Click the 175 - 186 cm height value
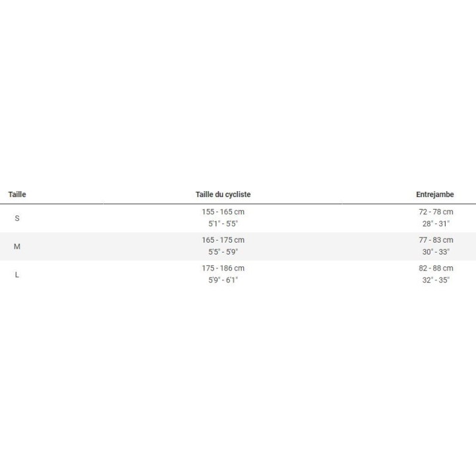This screenshot has height=476, width=476. (223, 268)
